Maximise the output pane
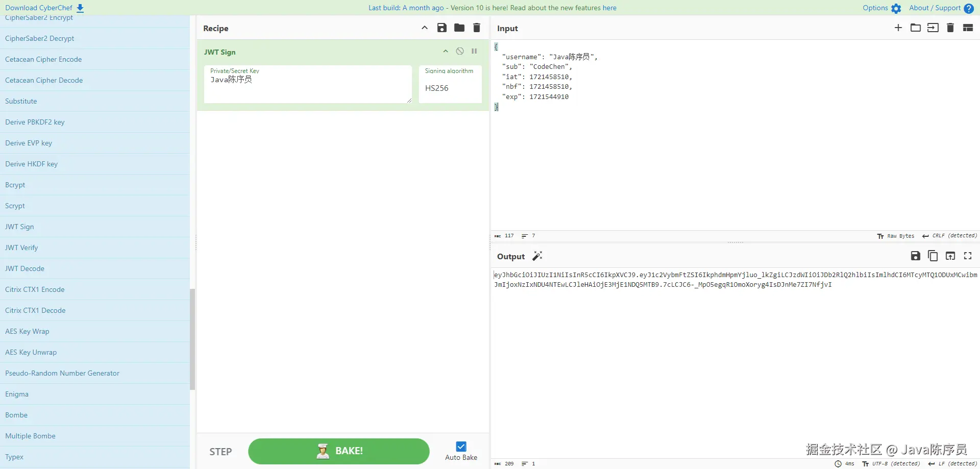 [968, 256]
